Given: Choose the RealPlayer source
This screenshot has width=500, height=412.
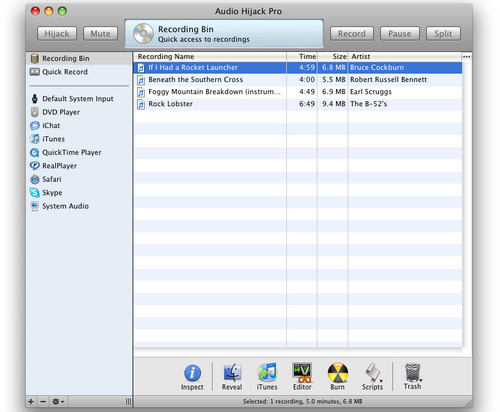Looking at the screenshot, I should point(79,166).
